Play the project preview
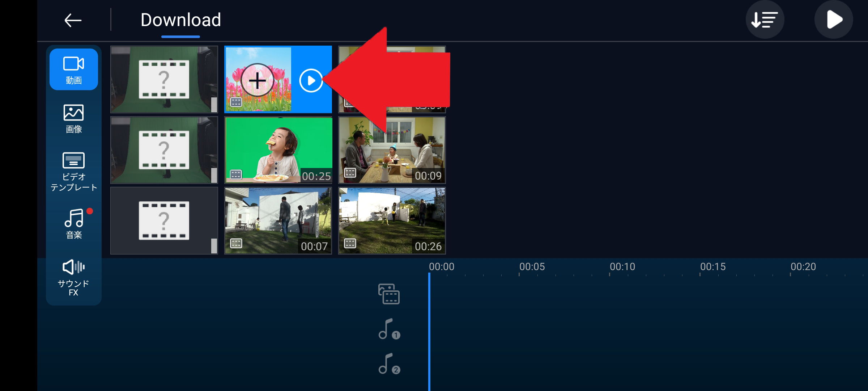 (834, 20)
